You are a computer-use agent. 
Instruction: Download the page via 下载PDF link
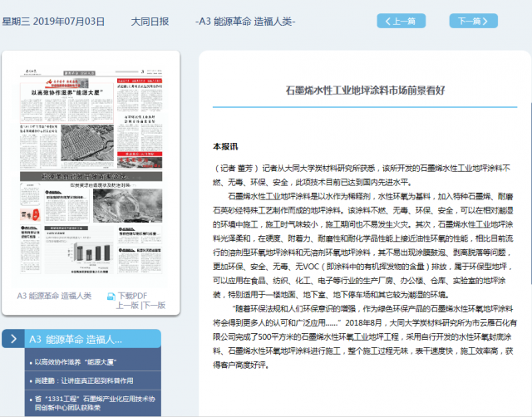[132, 296]
